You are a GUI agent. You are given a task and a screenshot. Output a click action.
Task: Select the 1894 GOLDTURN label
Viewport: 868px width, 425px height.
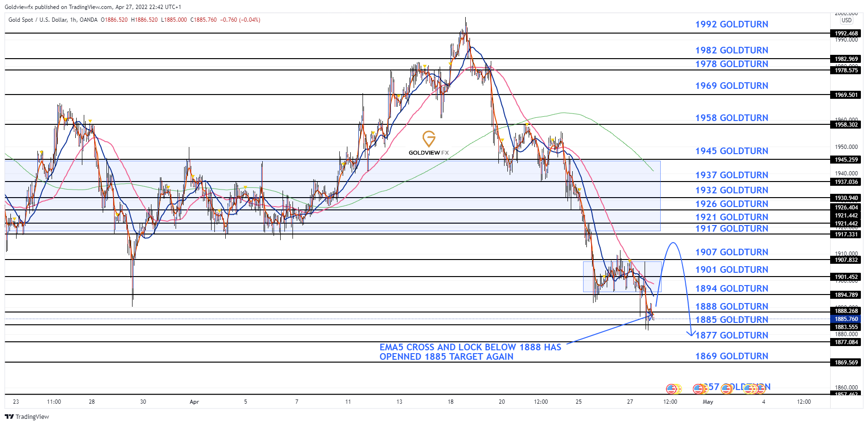(732, 288)
